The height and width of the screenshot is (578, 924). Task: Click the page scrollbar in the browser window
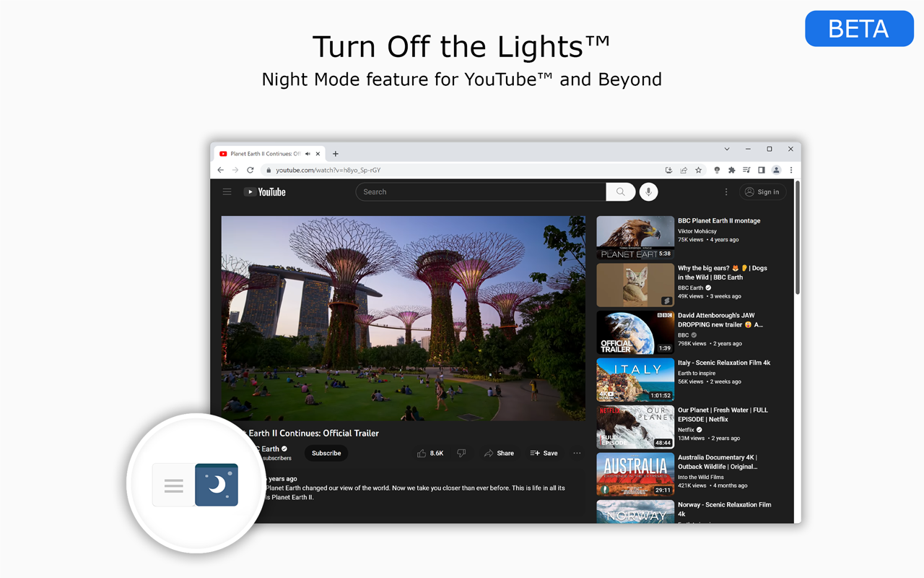(797, 238)
